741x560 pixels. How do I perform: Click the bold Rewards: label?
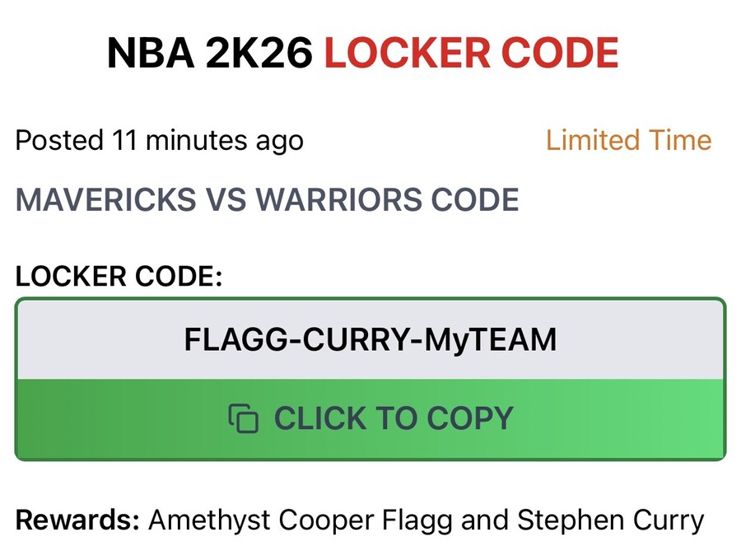(x=77, y=520)
